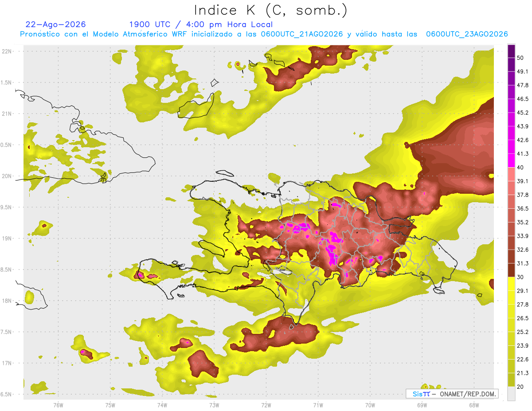The height and width of the screenshot is (411, 532).
Task: Click the "69W" longitude label
Action: [422, 405]
